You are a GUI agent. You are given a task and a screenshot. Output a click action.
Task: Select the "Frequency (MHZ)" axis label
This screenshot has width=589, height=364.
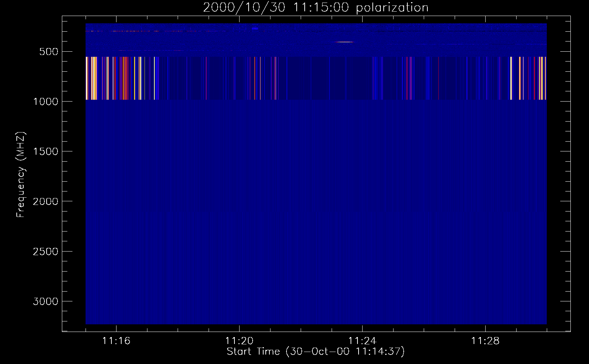tap(21, 174)
